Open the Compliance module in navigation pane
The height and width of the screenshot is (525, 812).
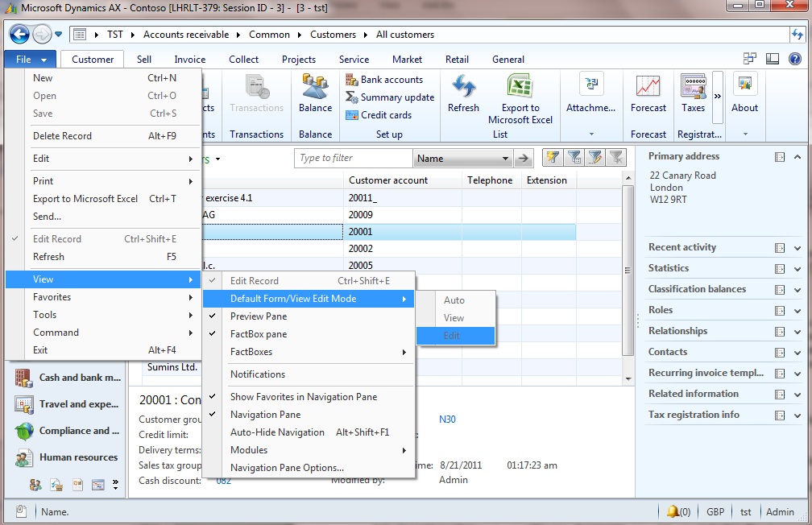coord(67,431)
